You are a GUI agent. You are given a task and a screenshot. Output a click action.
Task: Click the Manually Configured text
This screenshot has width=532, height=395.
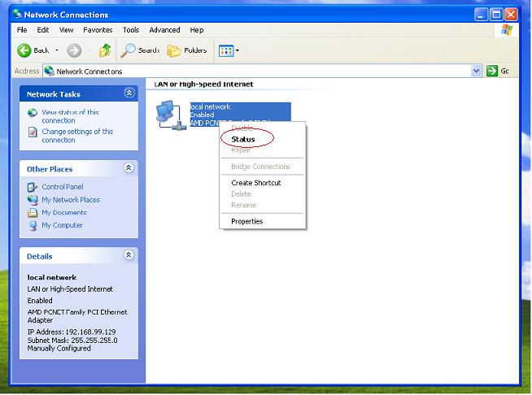[x=59, y=348]
